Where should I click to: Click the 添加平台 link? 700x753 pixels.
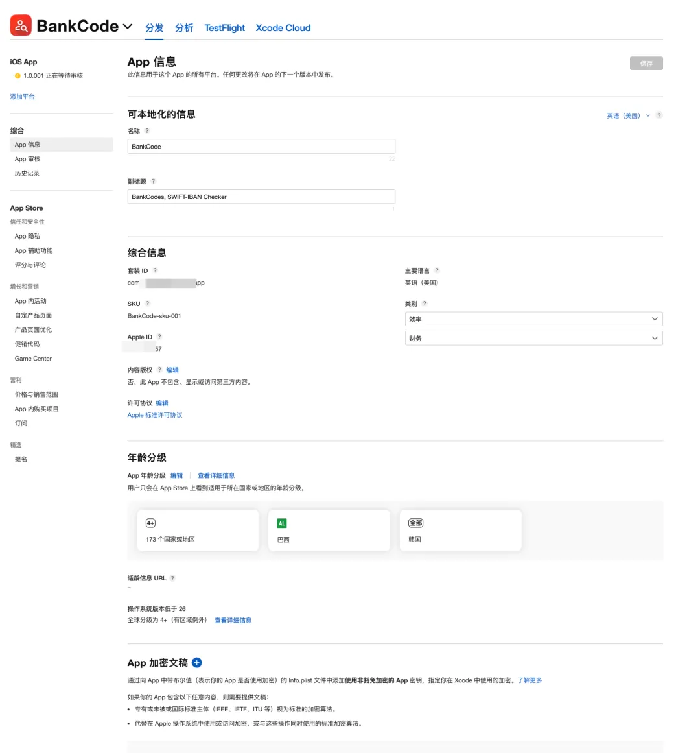click(22, 97)
